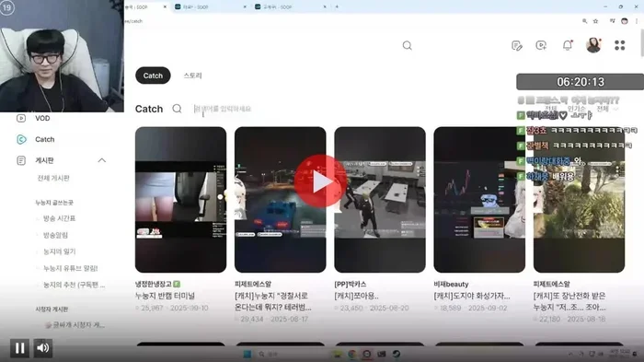Click the 06:20:13 timer overlay
Viewport: 644px width, 362px height.
(580, 82)
